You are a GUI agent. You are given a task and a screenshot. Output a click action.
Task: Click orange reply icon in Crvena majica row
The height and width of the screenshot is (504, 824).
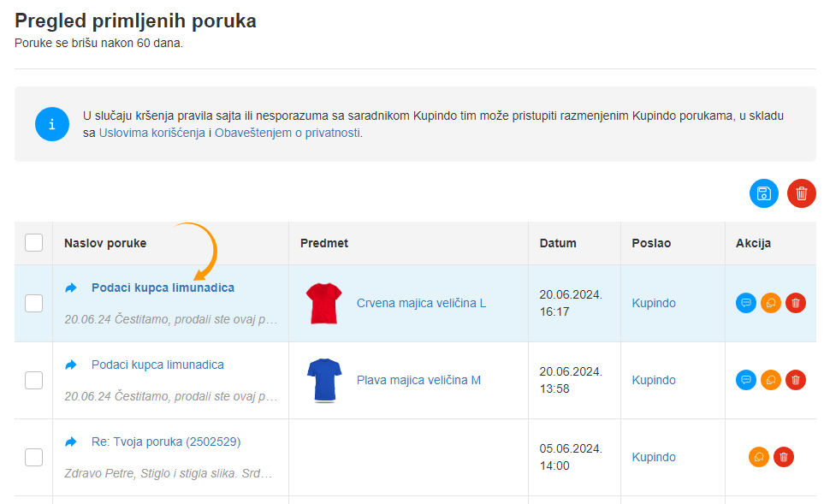pyautogui.click(x=771, y=303)
